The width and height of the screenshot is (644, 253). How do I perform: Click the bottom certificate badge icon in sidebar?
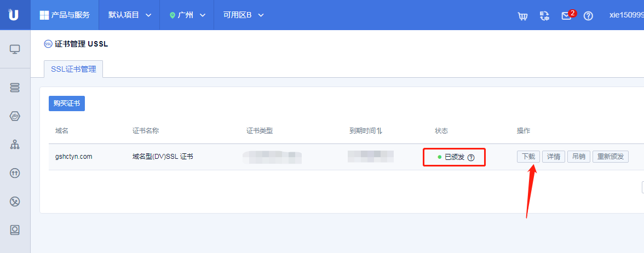point(15,230)
